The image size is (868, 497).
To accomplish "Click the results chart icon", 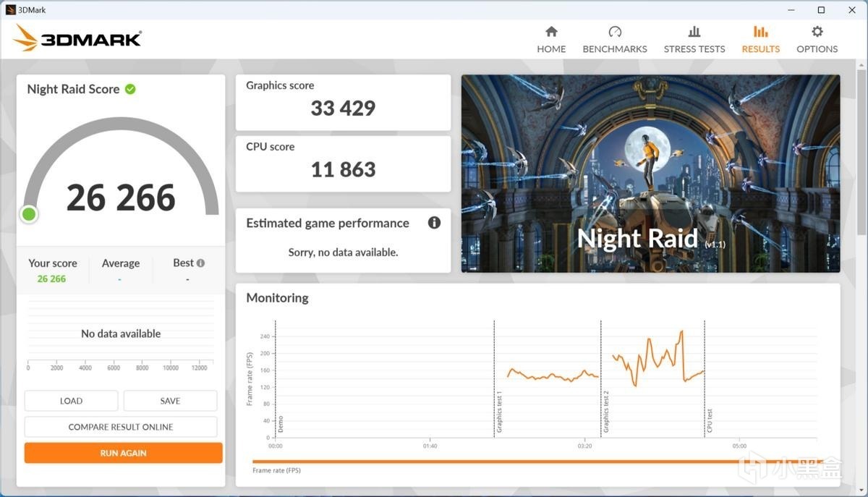I will click(761, 32).
